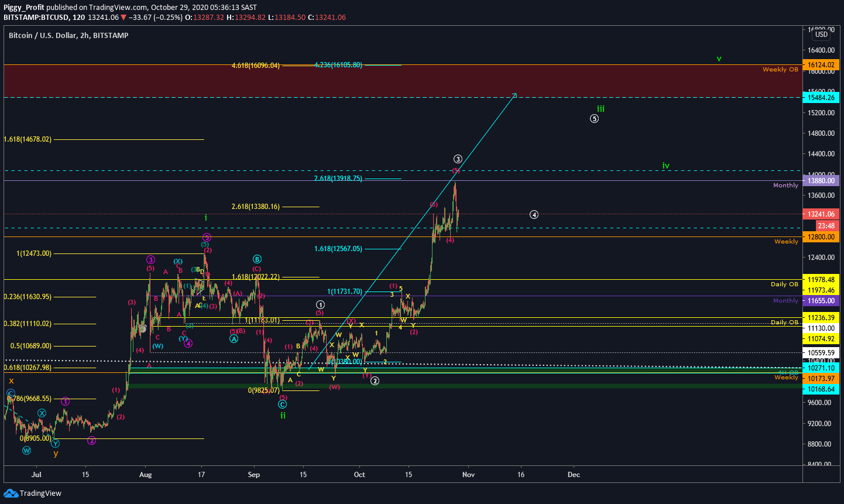Select the 1.618(12567.05) Fibonacci label
This screenshot has height=504, width=844.
tap(338, 249)
